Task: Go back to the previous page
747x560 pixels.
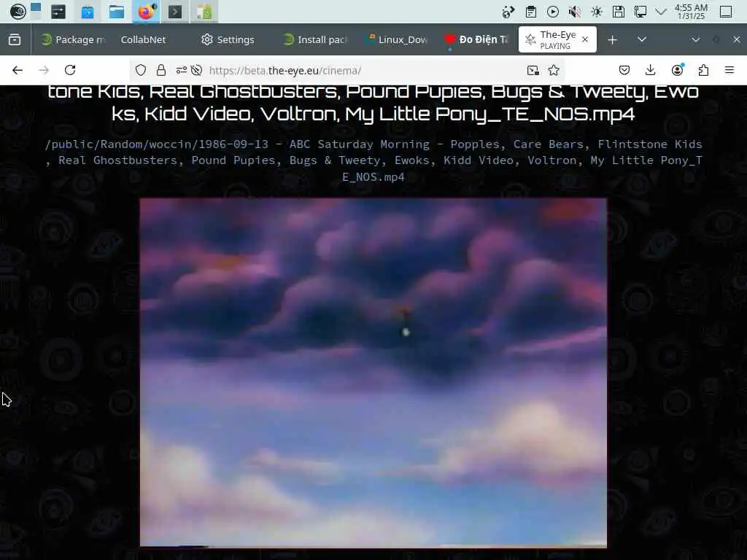Action: click(x=18, y=70)
